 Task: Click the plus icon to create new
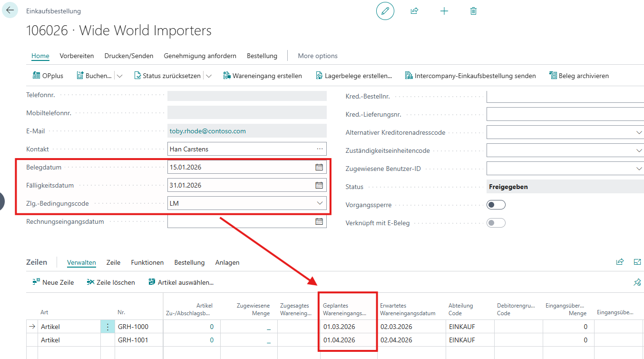point(444,11)
